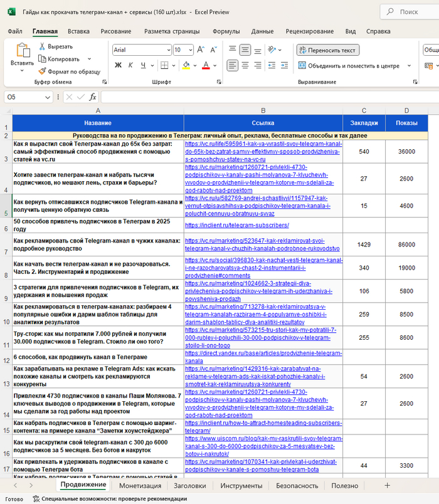Toggle bold formatting (Ж)
Screen dimensions: 439x504
[118, 65]
